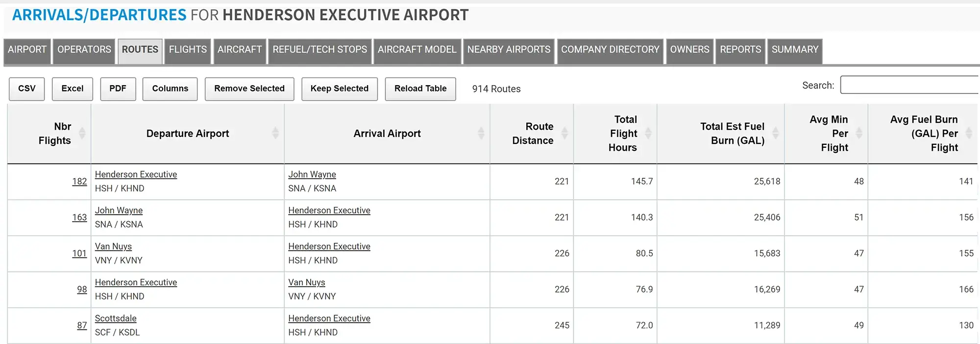980x344 pixels.
Task: Export the table as CSV
Action: (x=27, y=89)
